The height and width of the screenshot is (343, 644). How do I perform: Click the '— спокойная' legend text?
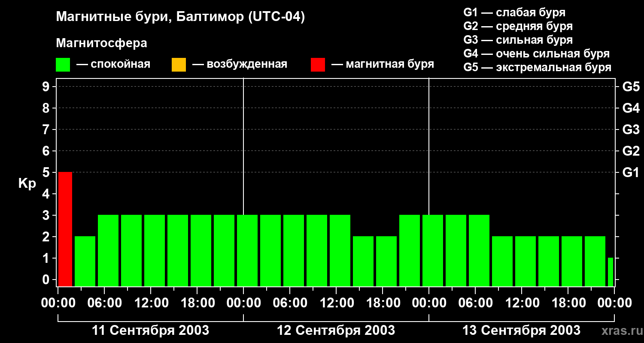pyautogui.click(x=113, y=64)
